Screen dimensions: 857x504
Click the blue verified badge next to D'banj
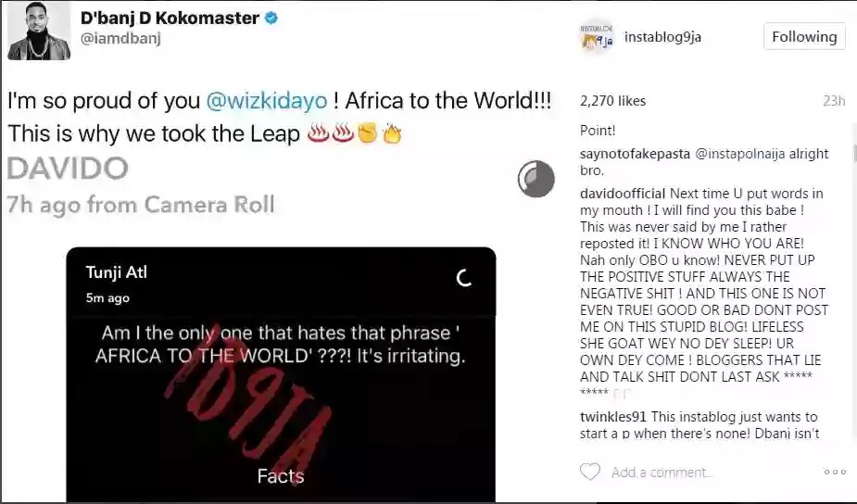coord(271,19)
